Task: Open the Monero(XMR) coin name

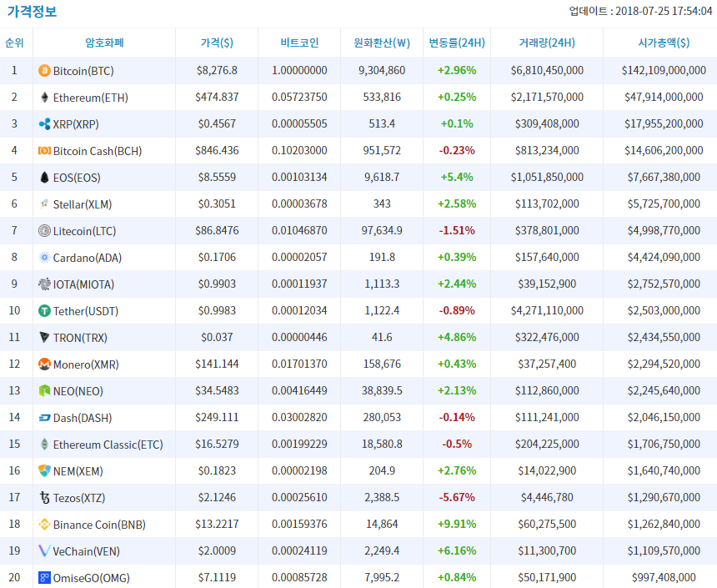Action: [x=86, y=364]
